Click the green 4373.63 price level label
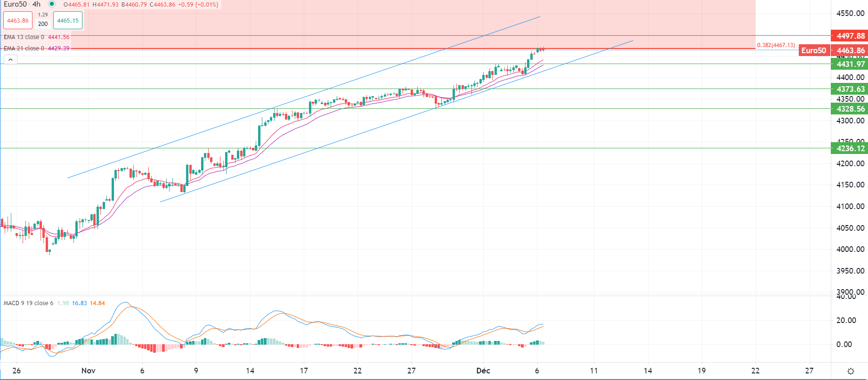The height and width of the screenshot is (380, 868). click(850, 89)
